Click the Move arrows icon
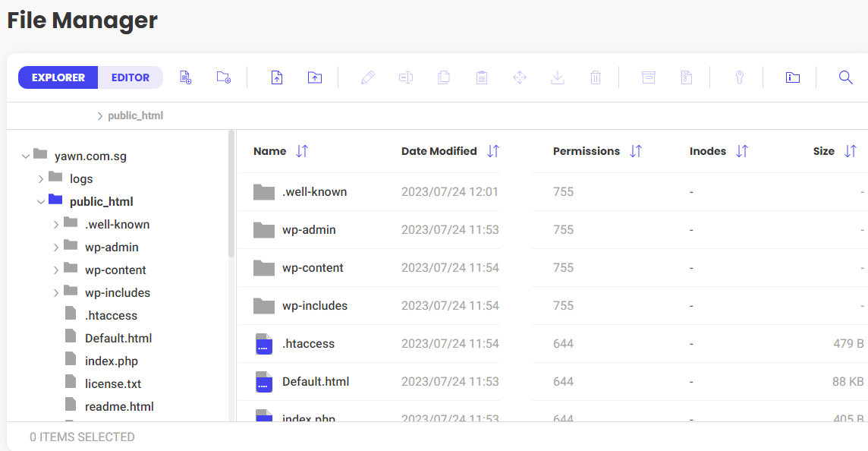Screen dimensions: 868x451 point(519,77)
